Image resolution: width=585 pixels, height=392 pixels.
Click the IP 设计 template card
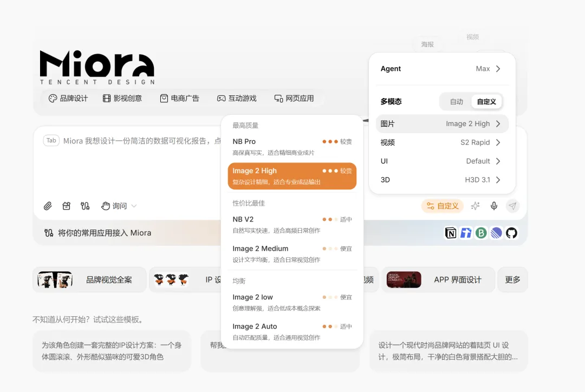coord(185,280)
